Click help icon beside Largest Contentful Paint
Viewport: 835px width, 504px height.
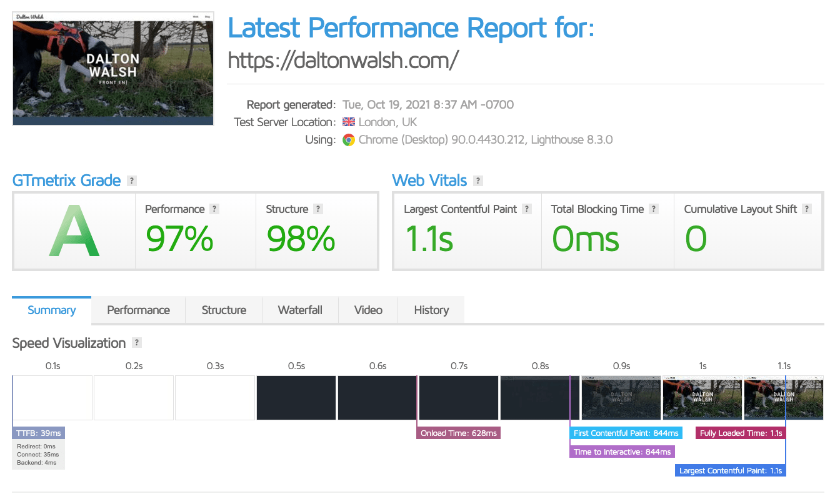point(527,209)
